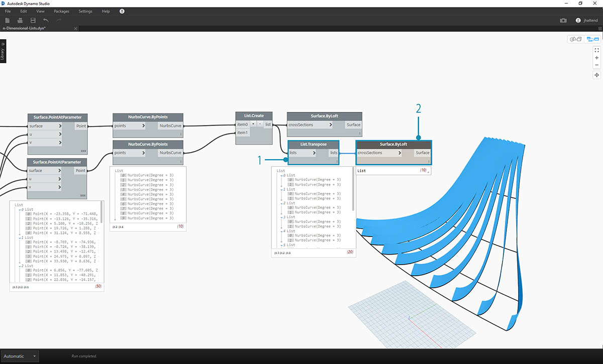Open the Packages menu
This screenshot has height=364, width=603.
(x=61, y=11)
